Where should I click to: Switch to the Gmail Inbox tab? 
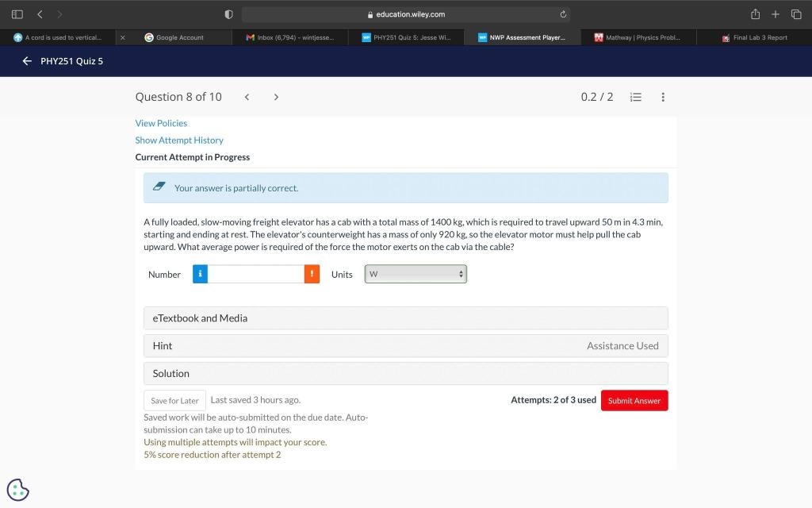(290, 37)
